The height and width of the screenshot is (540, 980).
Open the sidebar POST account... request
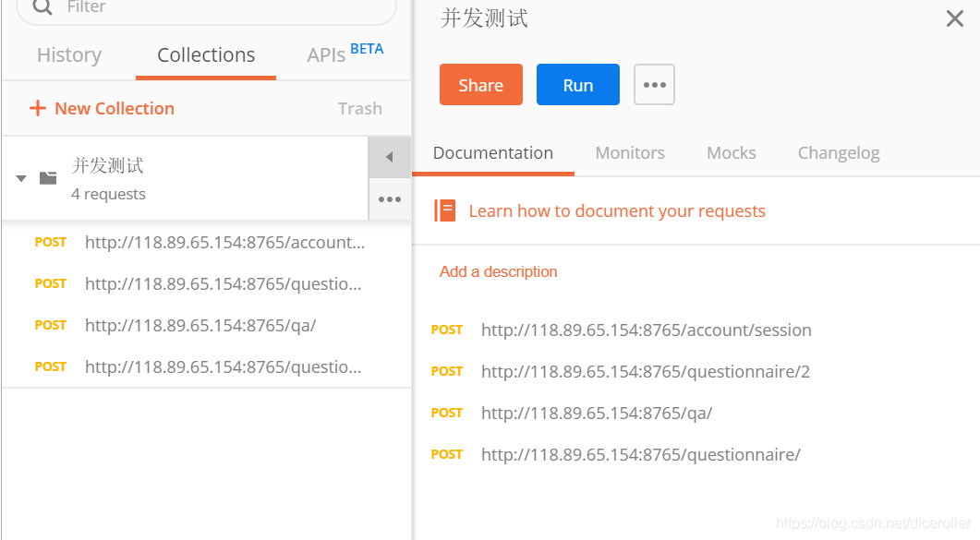pos(206,242)
